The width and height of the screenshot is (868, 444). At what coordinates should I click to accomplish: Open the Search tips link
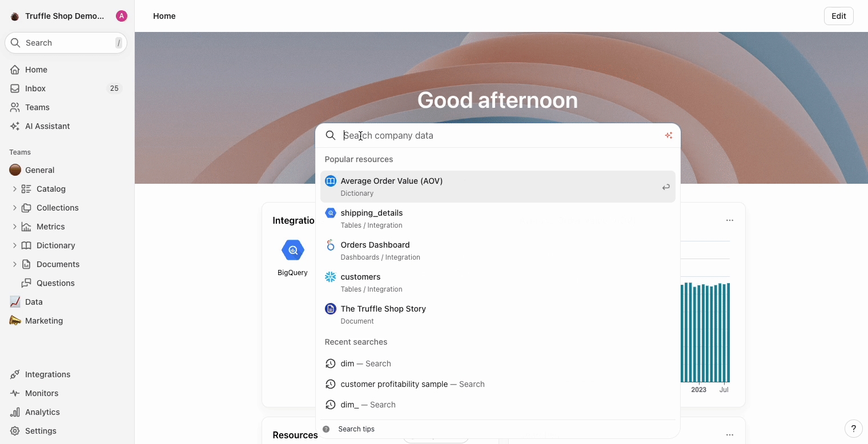tap(356, 429)
